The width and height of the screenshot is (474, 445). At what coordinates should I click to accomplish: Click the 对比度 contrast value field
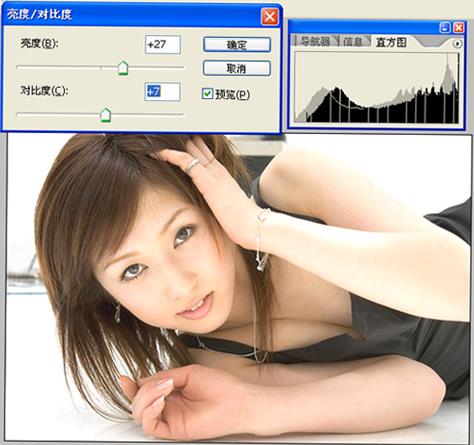pyautogui.click(x=163, y=92)
